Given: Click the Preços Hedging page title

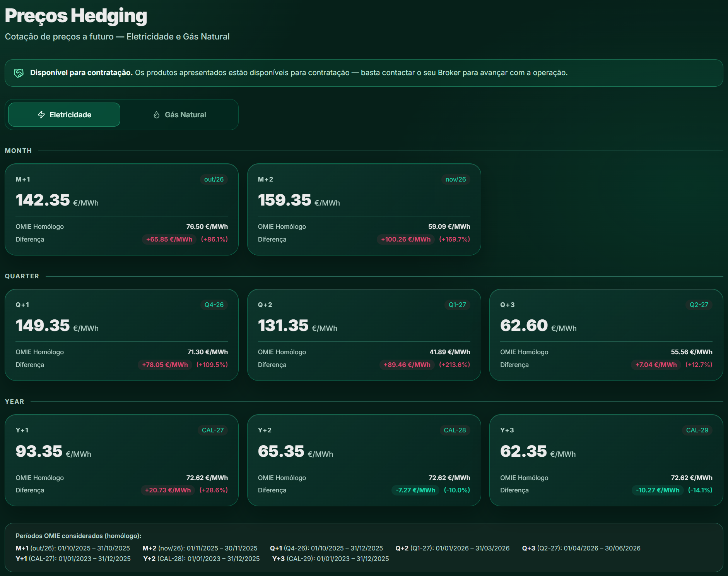Looking at the screenshot, I should pos(76,16).
